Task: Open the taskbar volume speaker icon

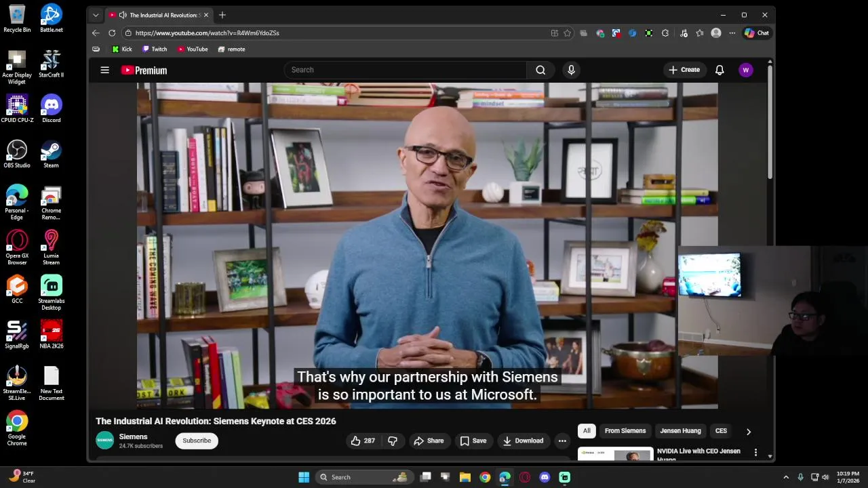Action: 825,477
